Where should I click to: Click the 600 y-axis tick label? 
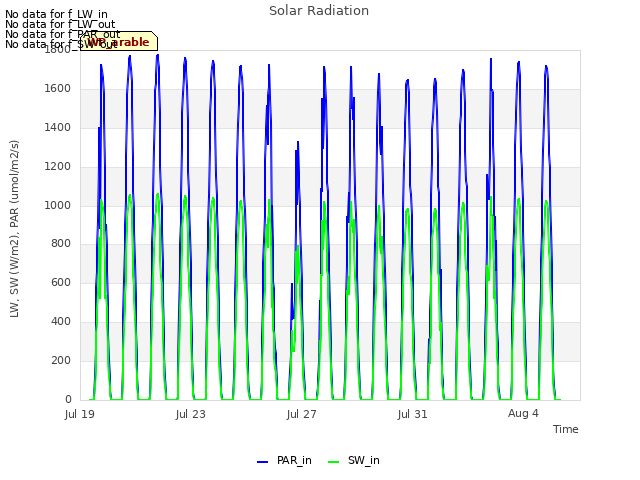pos(61,282)
